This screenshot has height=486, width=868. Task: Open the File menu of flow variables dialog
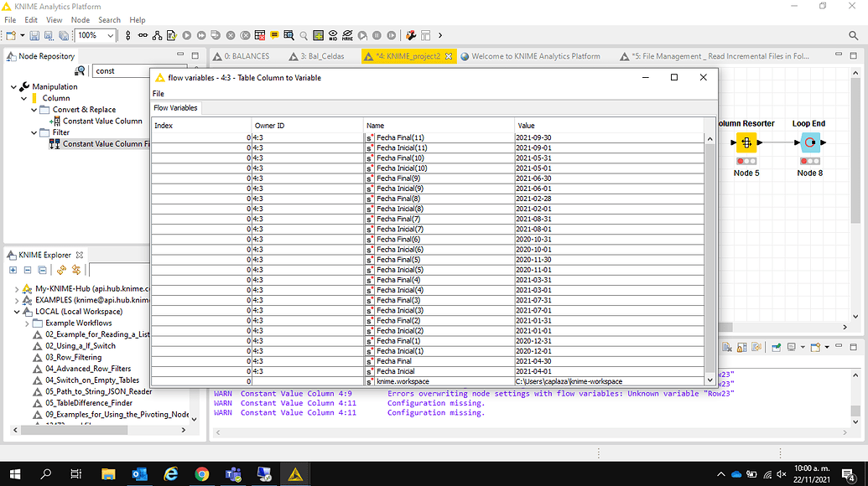(159, 93)
